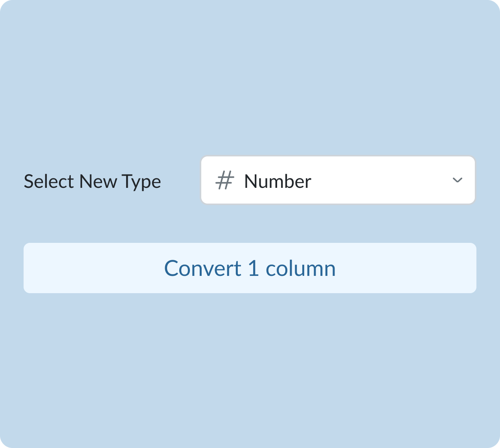Click the word column on the convert button

click(301, 268)
